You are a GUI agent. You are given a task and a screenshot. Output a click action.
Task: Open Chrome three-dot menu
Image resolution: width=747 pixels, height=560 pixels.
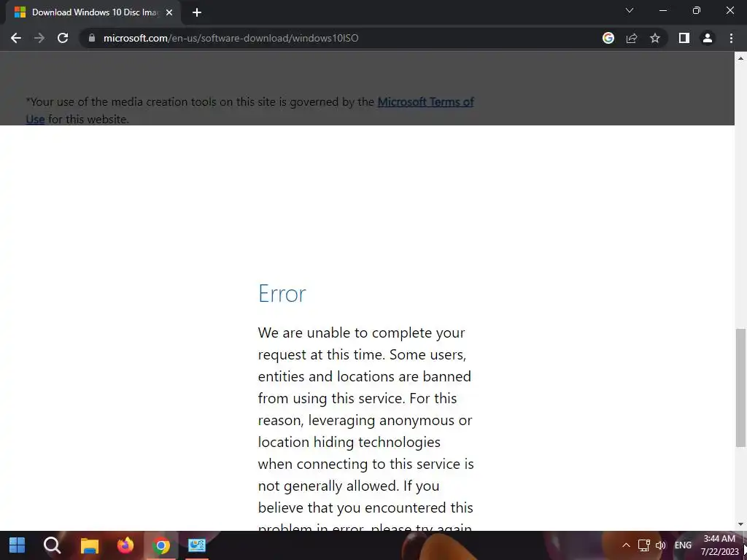(731, 38)
